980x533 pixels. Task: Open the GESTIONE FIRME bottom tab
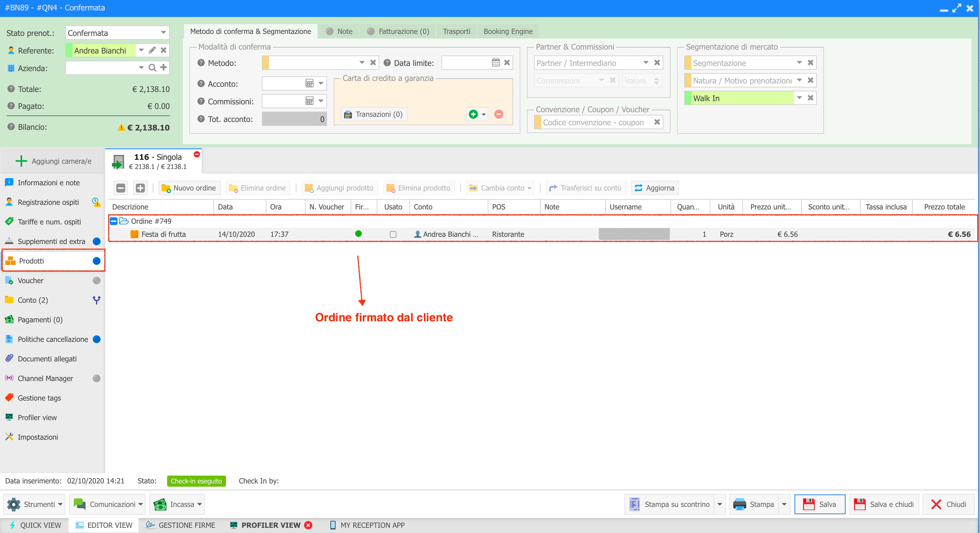pos(181,525)
